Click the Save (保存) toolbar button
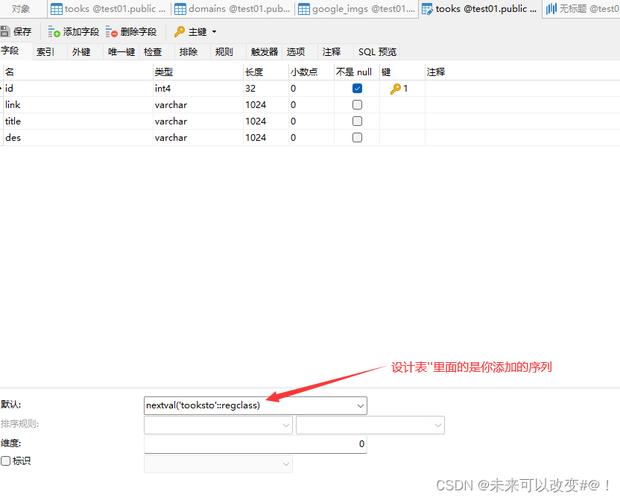The height and width of the screenshot is (500, 620). (x=16, y=32)
